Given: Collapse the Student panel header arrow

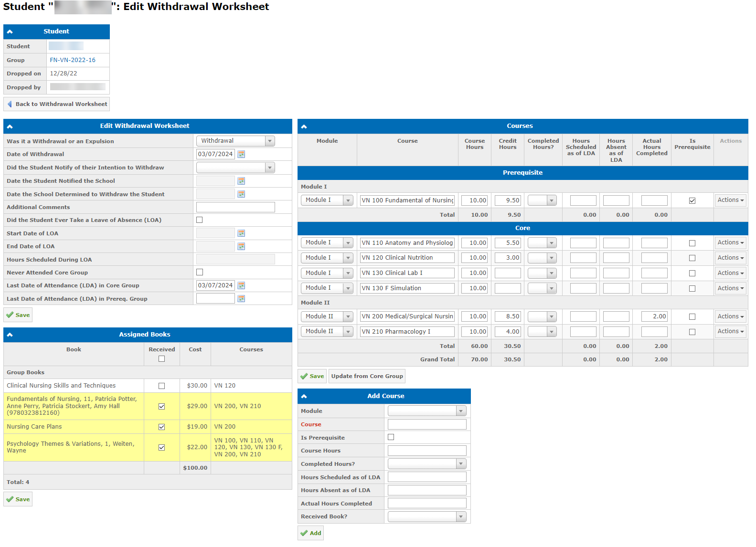Looking at the screenshot, I should (x=10, y=32).
